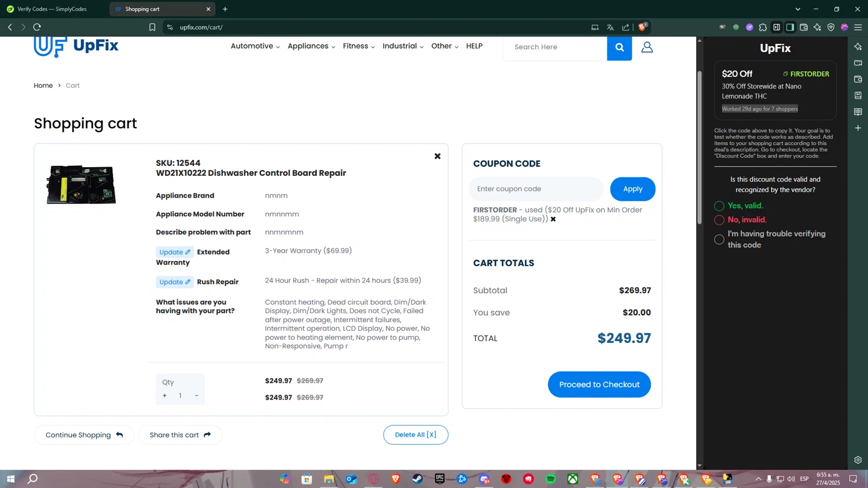
Task: Open Leo AI sparkle toolbar icon
Action: click(817, 27)
